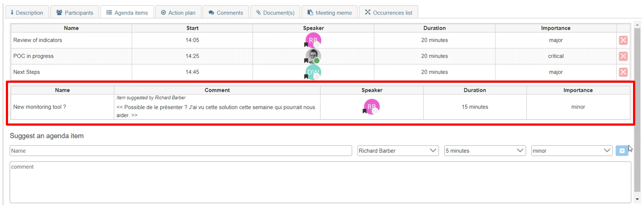Go to the Meeting memo tab

pyautogui.click(x=329, y=12)
